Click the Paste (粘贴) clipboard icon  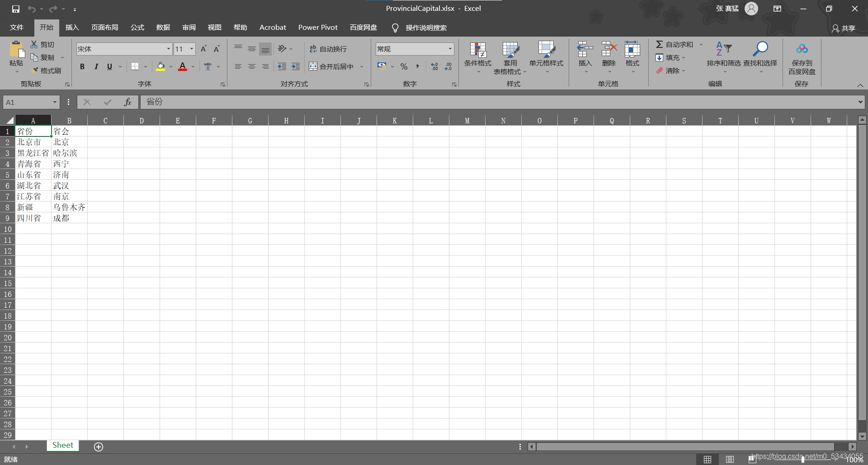click(x=17, y=50)
